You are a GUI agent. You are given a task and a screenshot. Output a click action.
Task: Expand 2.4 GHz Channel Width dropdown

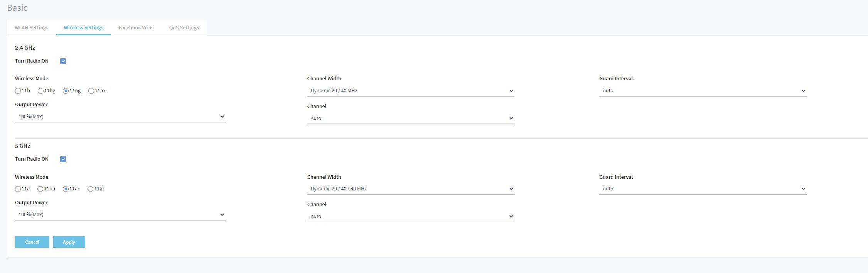click(411, 91)
